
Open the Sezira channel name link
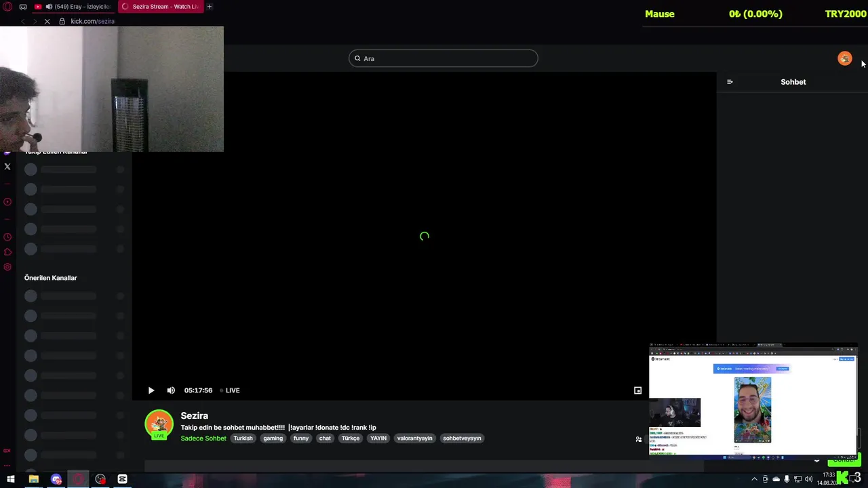coord(194,415)
